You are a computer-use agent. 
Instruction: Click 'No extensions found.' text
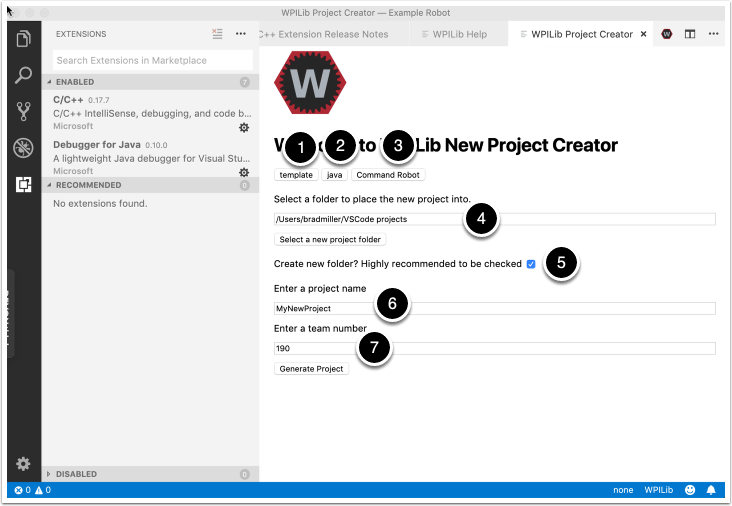pos(100,204)
